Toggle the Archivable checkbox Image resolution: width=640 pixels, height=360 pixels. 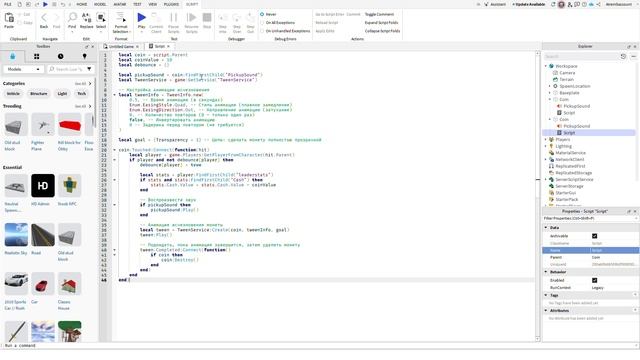[594, 236]
